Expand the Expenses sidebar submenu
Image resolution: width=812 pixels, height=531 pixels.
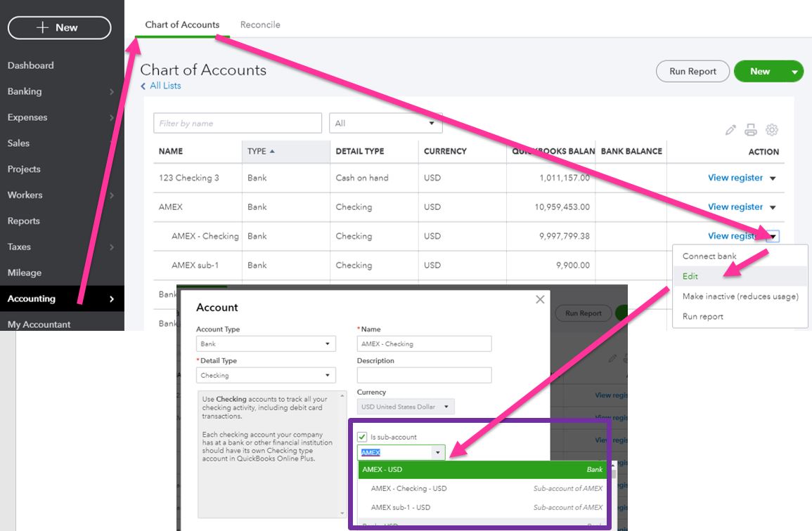[112, 117]
